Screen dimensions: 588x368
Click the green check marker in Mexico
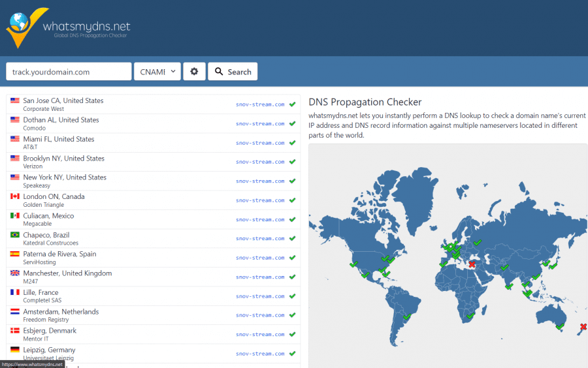[365, 275]
